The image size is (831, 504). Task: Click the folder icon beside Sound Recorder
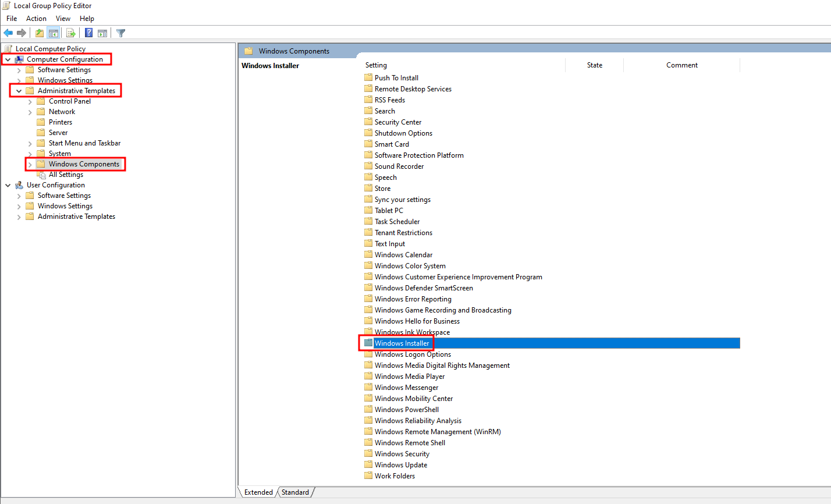[368, 166]
